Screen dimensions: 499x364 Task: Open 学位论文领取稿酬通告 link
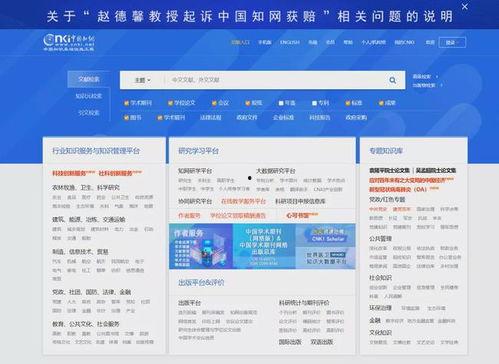(x=238, y=216)
